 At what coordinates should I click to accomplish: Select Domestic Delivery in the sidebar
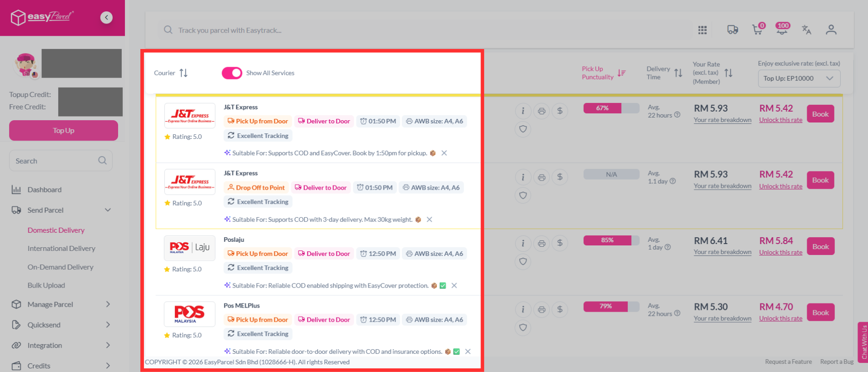pyautogui.click(x=56, y=230)
